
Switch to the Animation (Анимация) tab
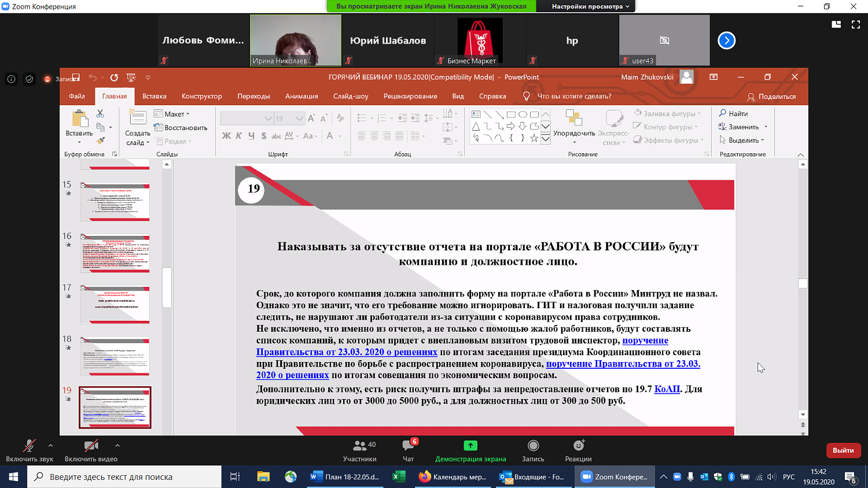[x=301, y=96]
